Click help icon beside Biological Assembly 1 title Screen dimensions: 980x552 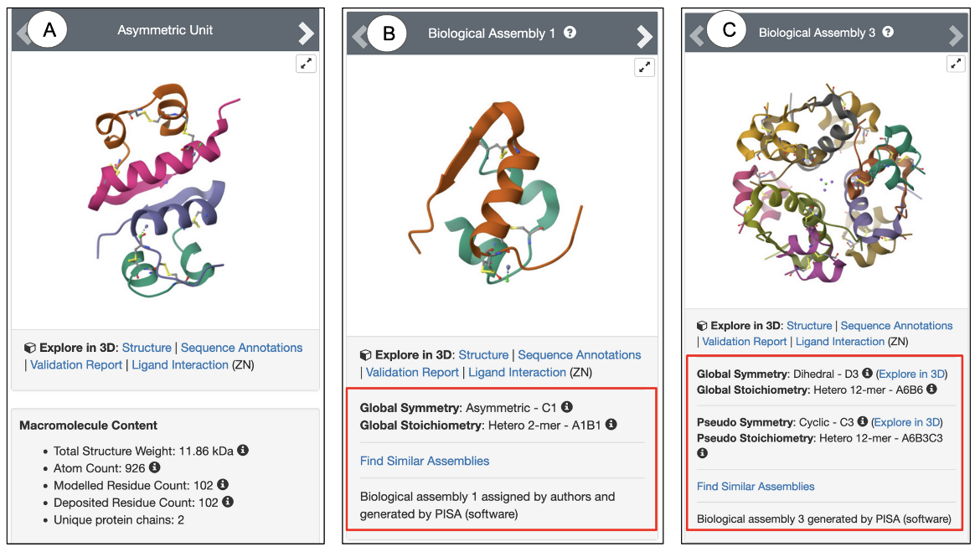(570, 33)
